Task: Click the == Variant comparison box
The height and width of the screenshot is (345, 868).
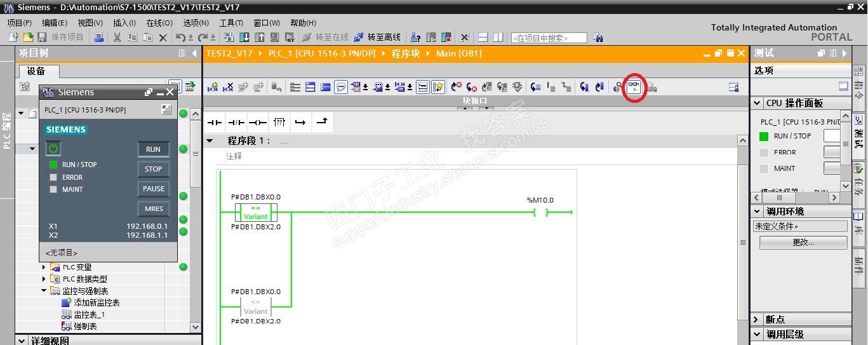Action: pyautogui.click(x=257, y=212)
